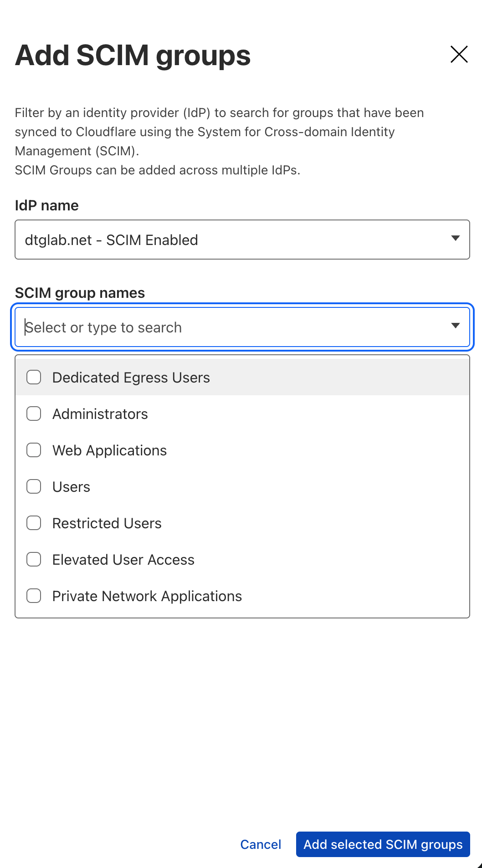Choose the Restricted Users option label

107,523
